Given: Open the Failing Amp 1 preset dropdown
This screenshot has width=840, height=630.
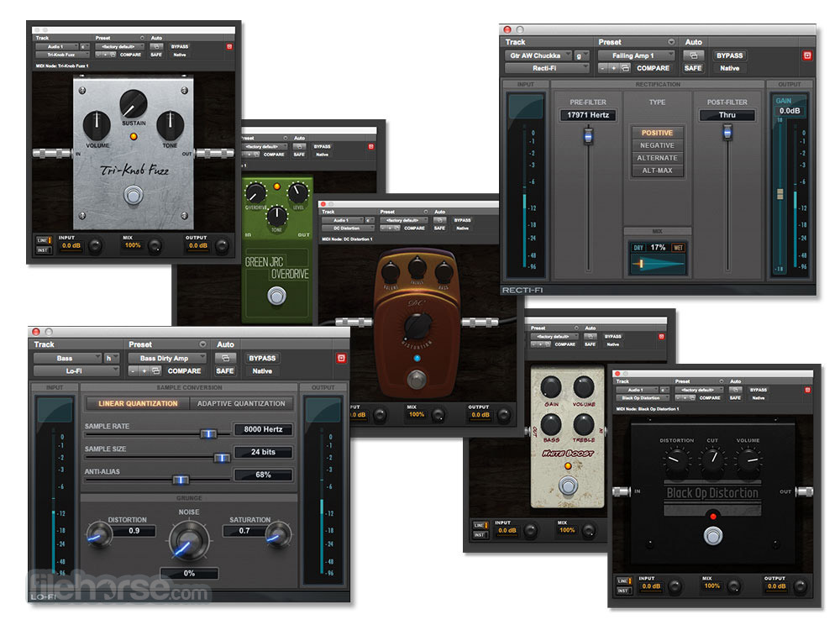Looking at the screenshot, I should pyautogui.click(x=636, y=55).
